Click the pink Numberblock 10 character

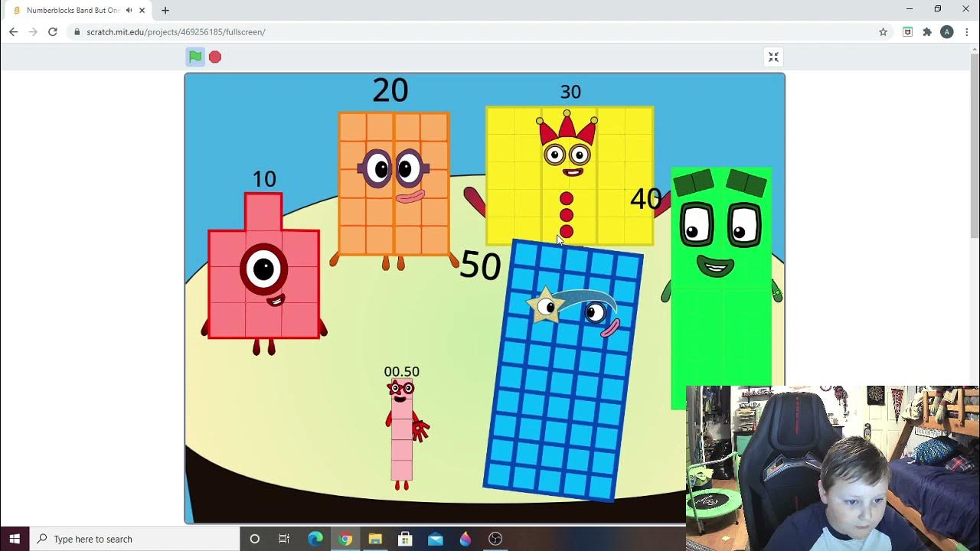263,273
